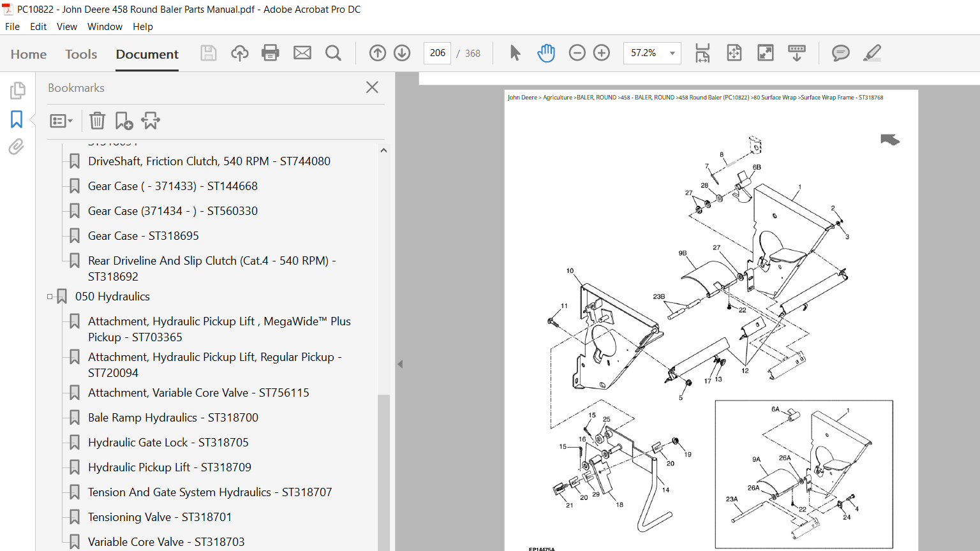Open MegaWide Plus Pickup ST703365 bookmark
The image size is (980, 551).
point(219,329)
